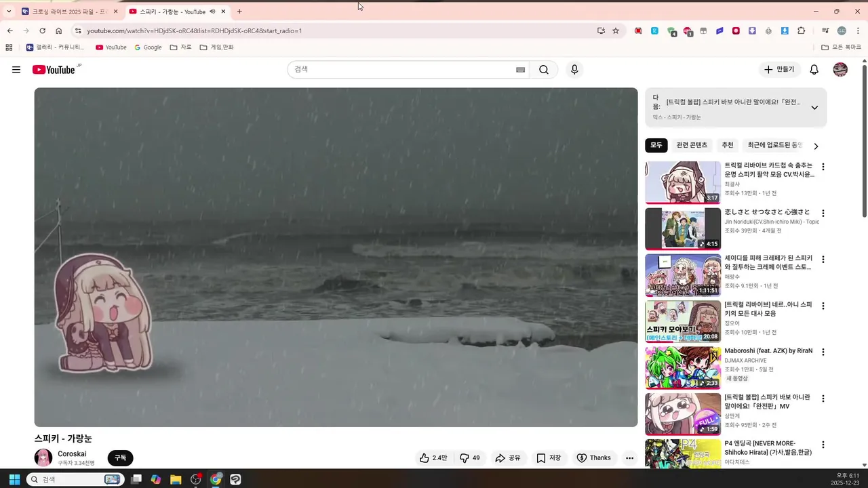
Task: Open the tab search dropdown arrow
Action: point(9,12)
